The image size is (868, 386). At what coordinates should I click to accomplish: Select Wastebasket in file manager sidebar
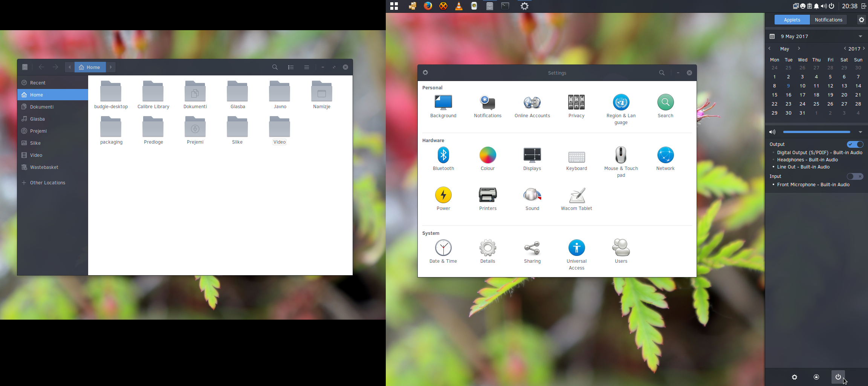click(53, 167)
